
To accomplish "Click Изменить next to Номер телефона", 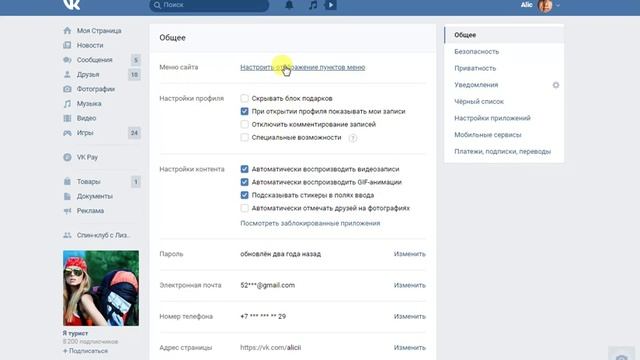I will tap(409, 316).
